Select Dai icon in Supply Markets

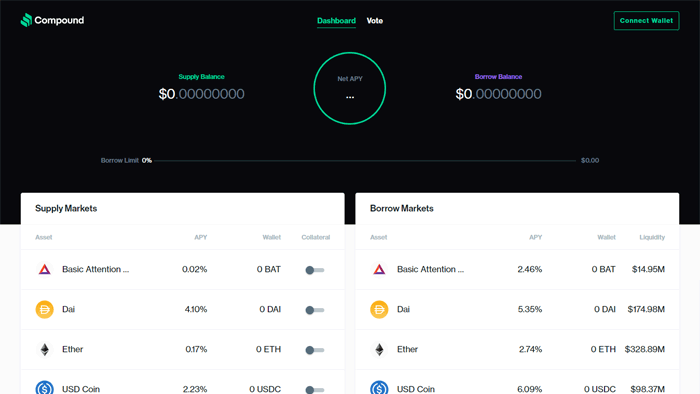coord(44,309)
